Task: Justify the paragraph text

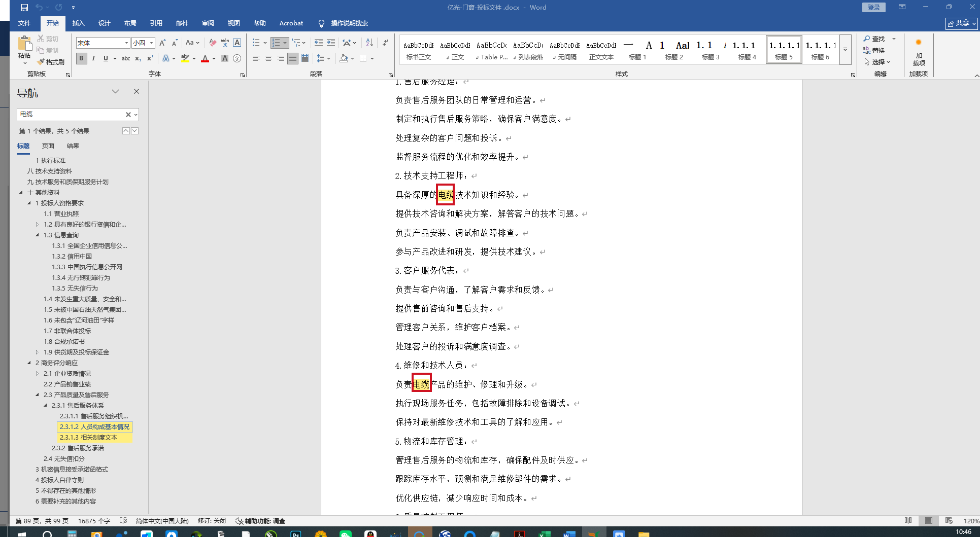Action: 293,58
